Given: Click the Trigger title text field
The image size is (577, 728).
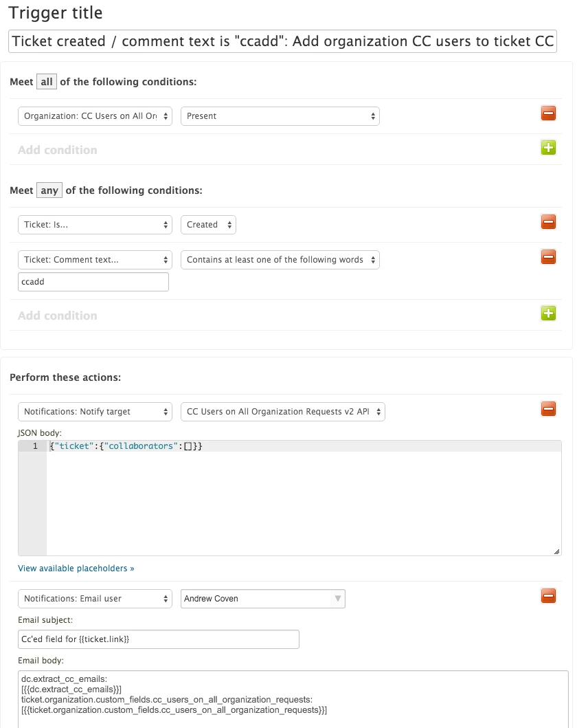Looking at the screenshot, I should [282, 41].
